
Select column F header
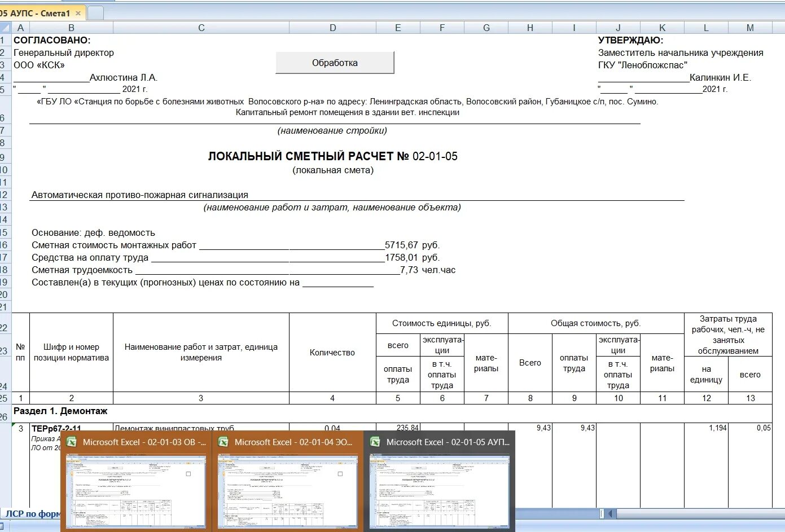pos(442,28)
